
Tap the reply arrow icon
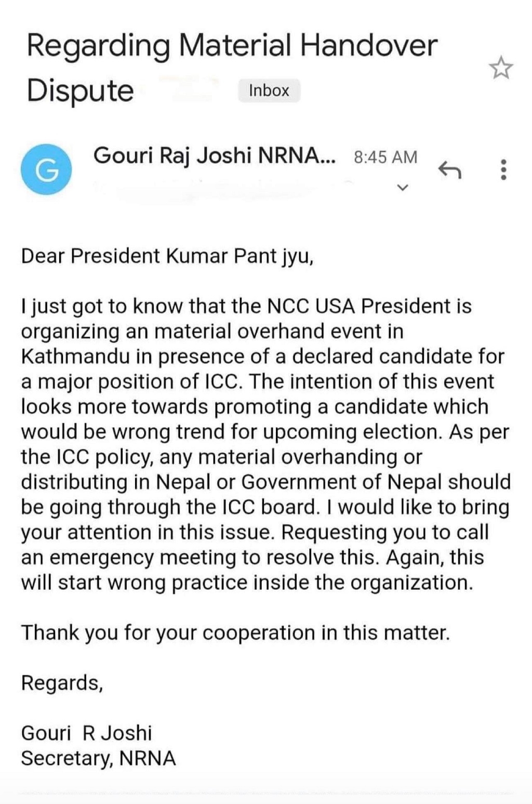[450, 169]
